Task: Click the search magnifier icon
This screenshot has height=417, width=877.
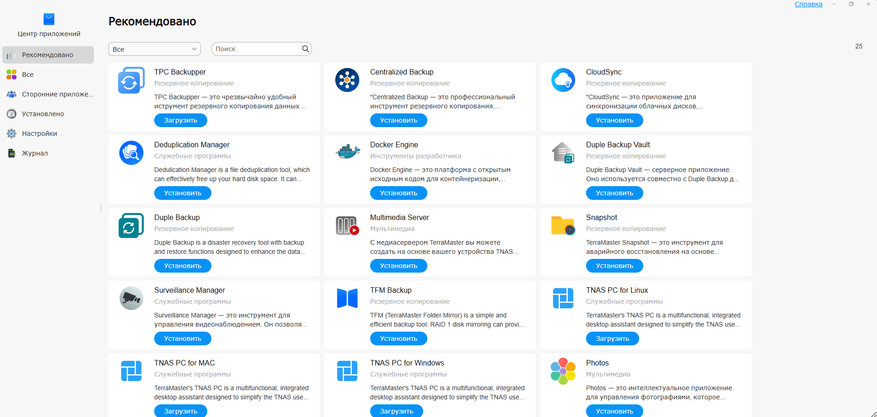Action: click(305, 49)
